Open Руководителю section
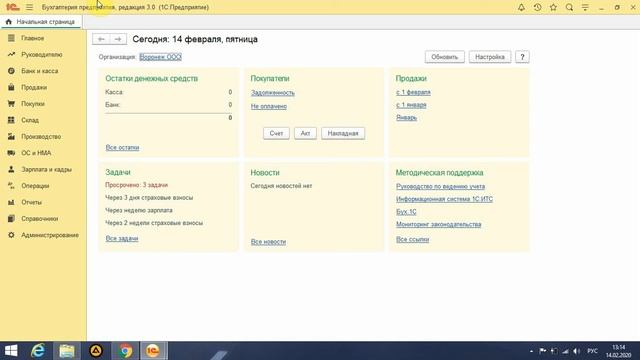Viewport: 640px width, 360px height. click(42, 54)
